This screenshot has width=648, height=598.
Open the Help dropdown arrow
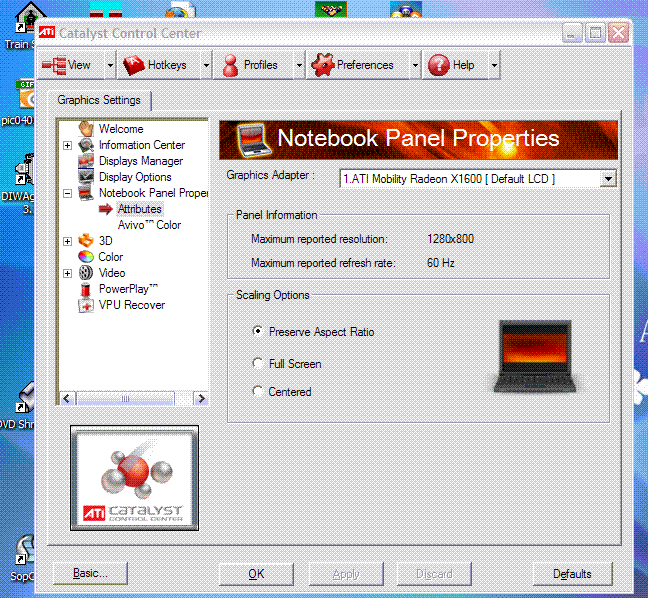[x=494, y=65]
